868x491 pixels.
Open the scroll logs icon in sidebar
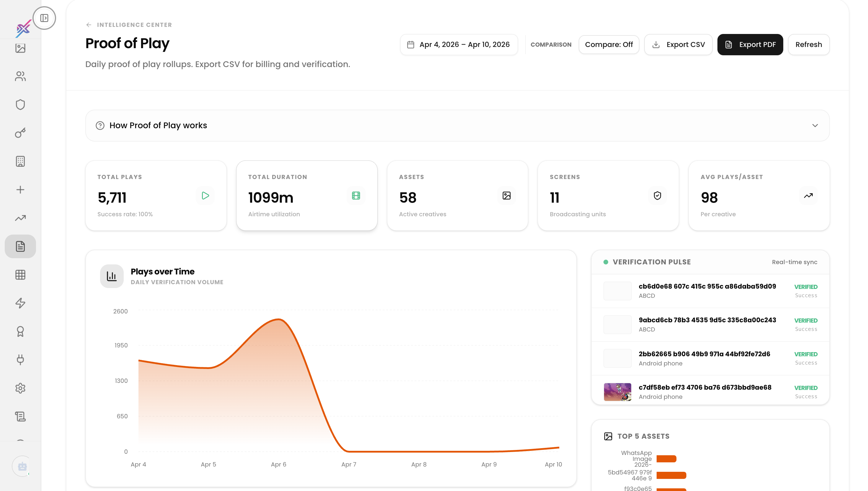(x=20, y=417)
